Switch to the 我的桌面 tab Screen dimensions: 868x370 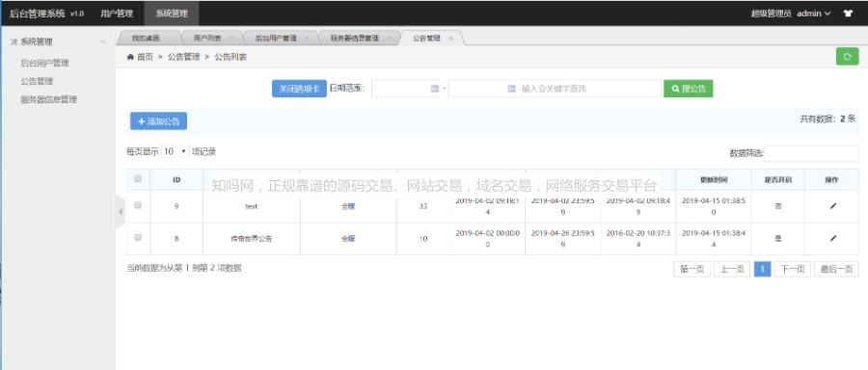147,39
